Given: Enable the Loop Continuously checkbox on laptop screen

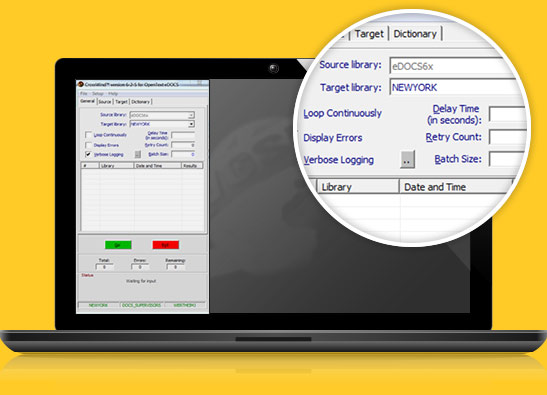Looking at the screenshot, I should point(88,135).
